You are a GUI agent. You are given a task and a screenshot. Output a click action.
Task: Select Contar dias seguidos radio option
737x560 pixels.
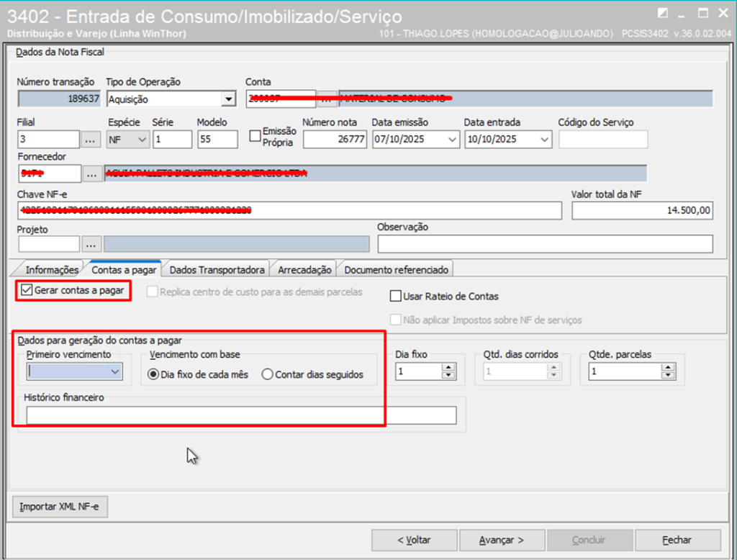[x=268, y=374]
